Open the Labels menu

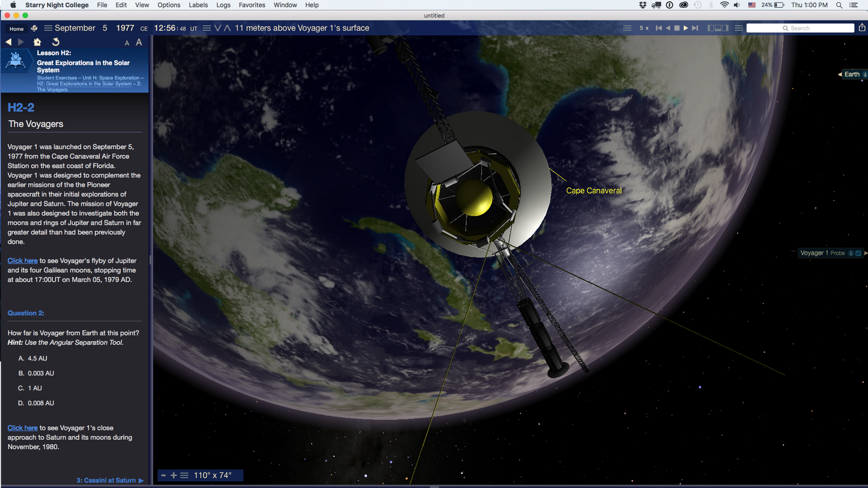point(198,5)
